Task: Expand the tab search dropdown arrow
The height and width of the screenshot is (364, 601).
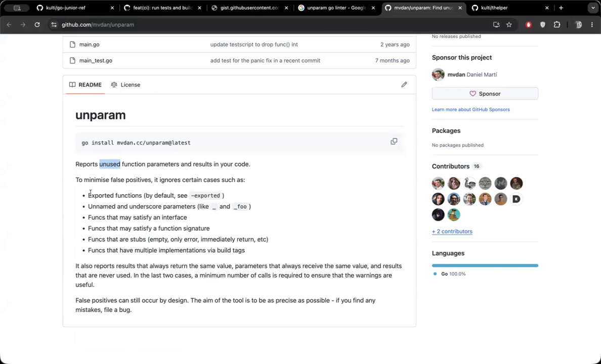Action: (593, 8)
